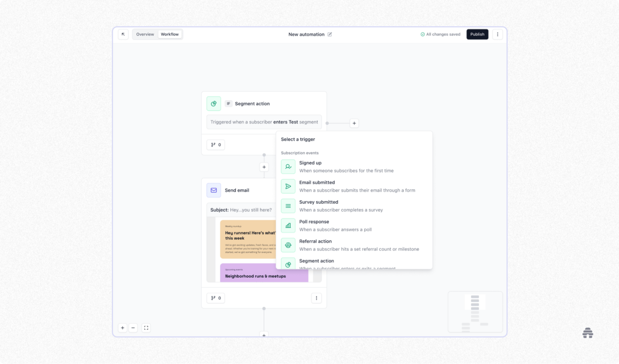Zoom out the canvas with the minus button

(x=133, y=328)
